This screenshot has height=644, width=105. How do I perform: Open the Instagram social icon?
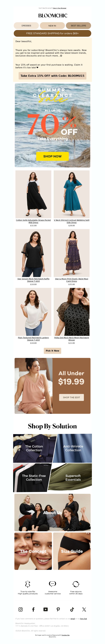click(x=20, y=609)
